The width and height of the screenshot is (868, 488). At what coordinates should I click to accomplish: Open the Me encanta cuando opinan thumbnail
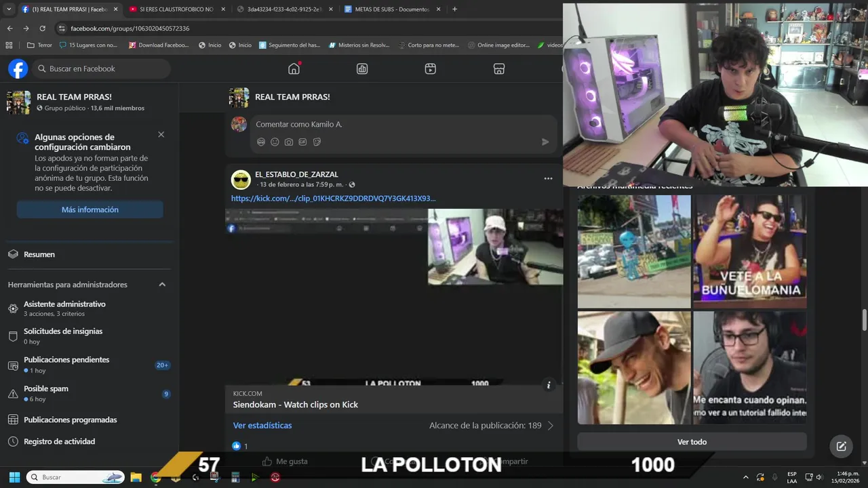pos(749,367)
